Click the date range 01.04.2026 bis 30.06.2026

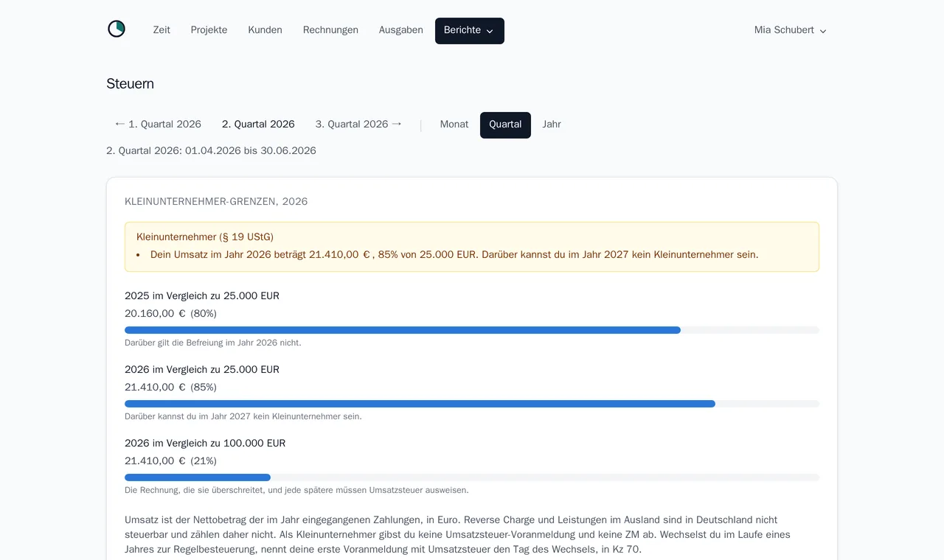tap(251, 150)
